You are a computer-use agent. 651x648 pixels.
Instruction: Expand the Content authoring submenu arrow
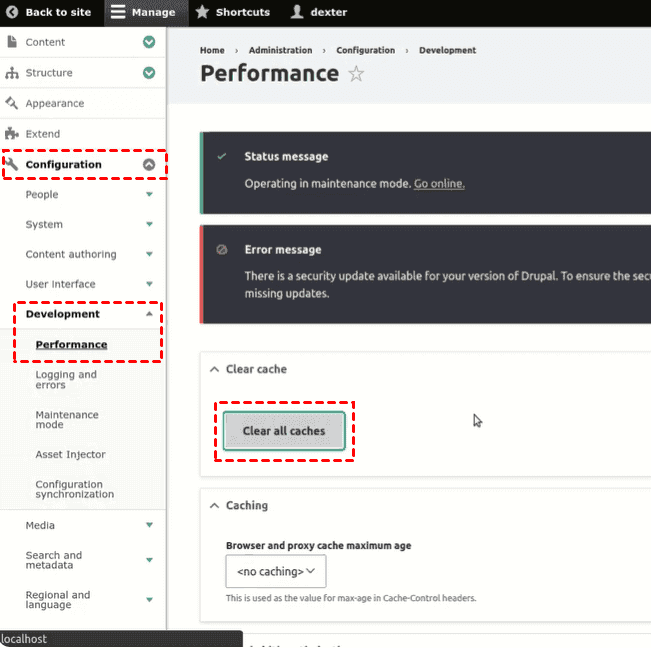[149, 254]
